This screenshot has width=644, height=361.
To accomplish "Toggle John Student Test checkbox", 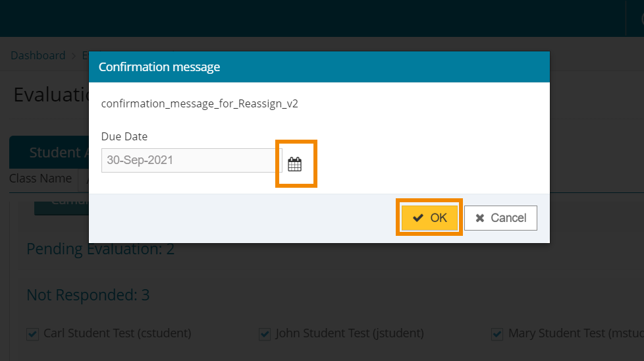I will pos(265,334).
